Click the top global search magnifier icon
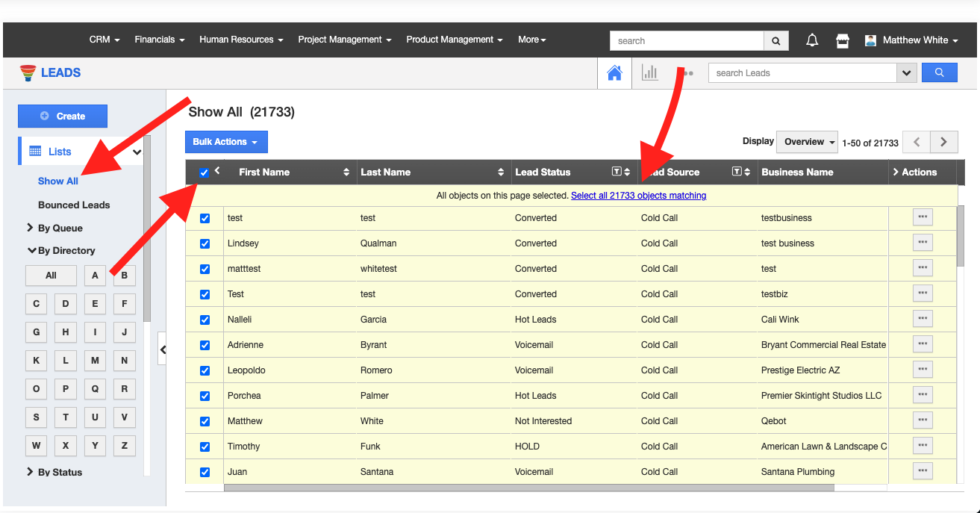 [776, 41]
